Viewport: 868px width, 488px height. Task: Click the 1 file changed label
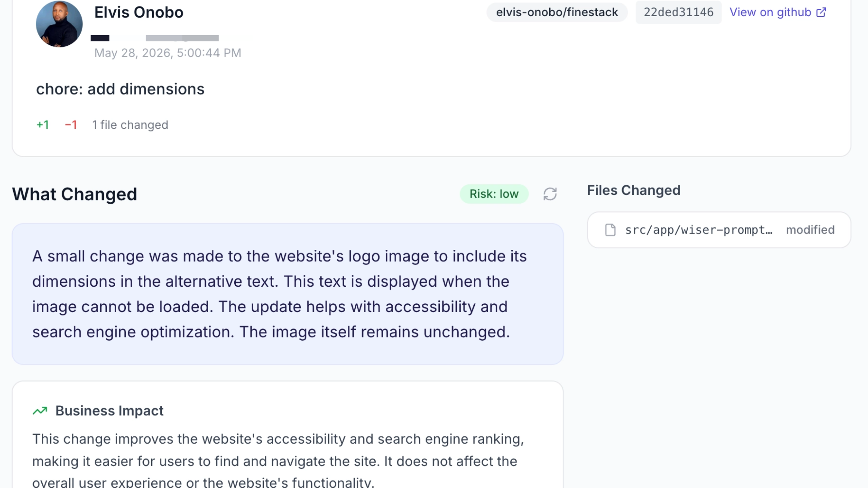[x=130, y=125]
